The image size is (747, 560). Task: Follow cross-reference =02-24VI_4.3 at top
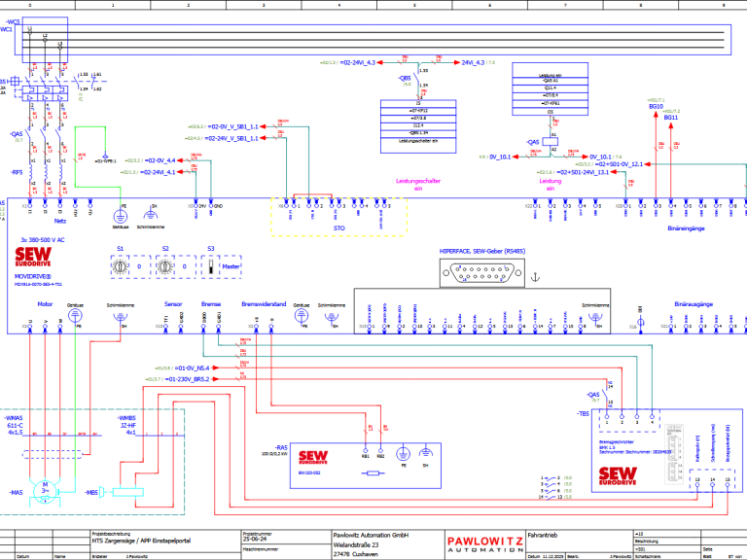(x=357, y=62)
